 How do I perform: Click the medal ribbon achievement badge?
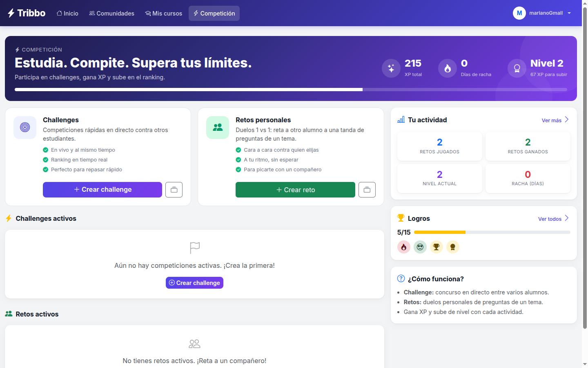[453, 247]
